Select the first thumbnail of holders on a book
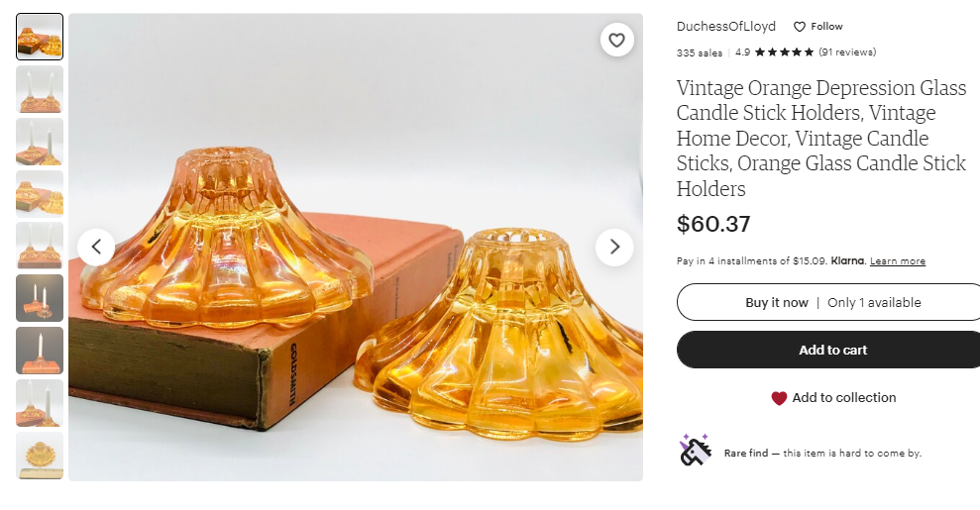 click(x=40, y=37)
